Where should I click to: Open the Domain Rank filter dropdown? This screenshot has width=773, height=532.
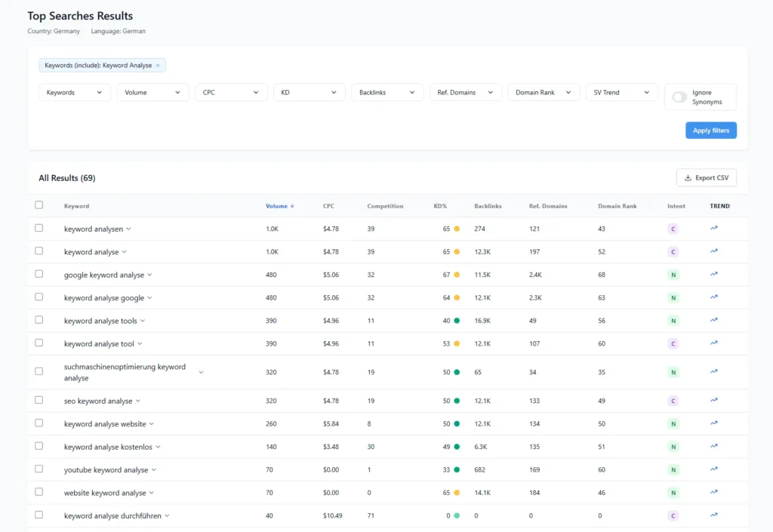click(544, 91)
